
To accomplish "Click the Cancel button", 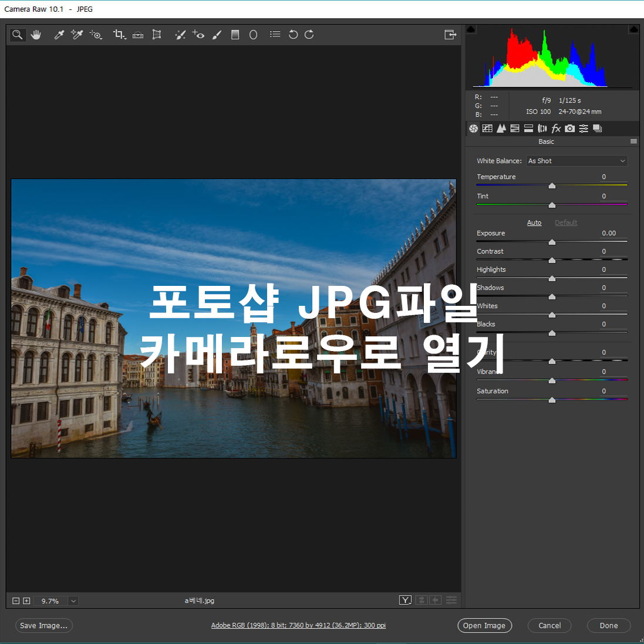I will click(549, 626).
